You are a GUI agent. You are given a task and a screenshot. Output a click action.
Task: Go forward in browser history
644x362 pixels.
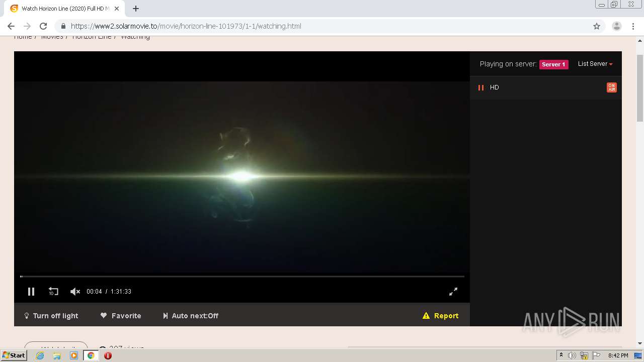[x=27, y=26]
